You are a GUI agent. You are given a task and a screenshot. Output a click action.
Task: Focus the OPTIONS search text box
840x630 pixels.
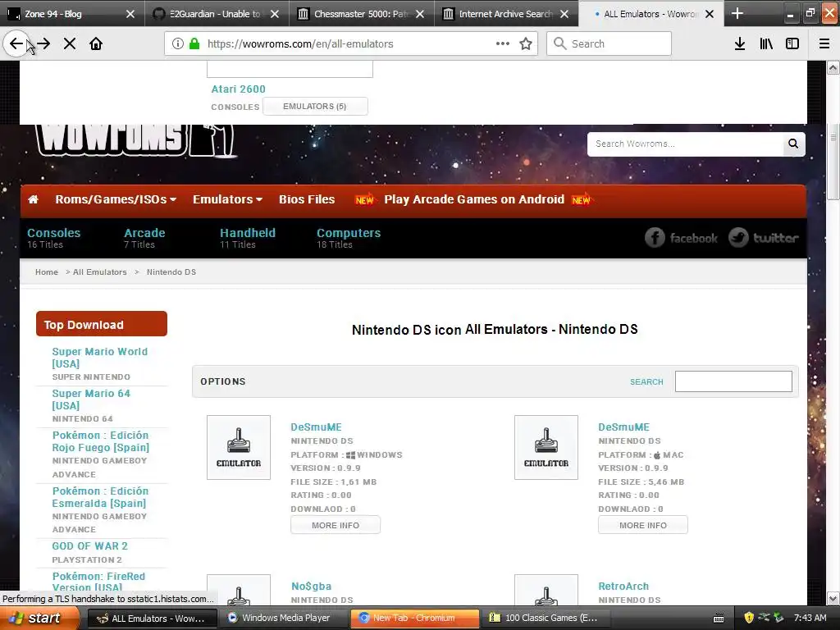[x=733, y=381]
